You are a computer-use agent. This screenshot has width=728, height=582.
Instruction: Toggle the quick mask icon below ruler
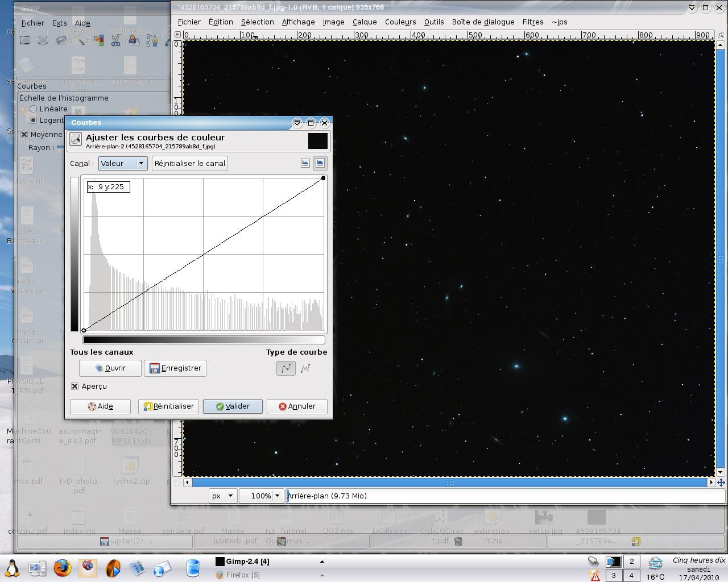pyautogui.click(x=177, y=483)
